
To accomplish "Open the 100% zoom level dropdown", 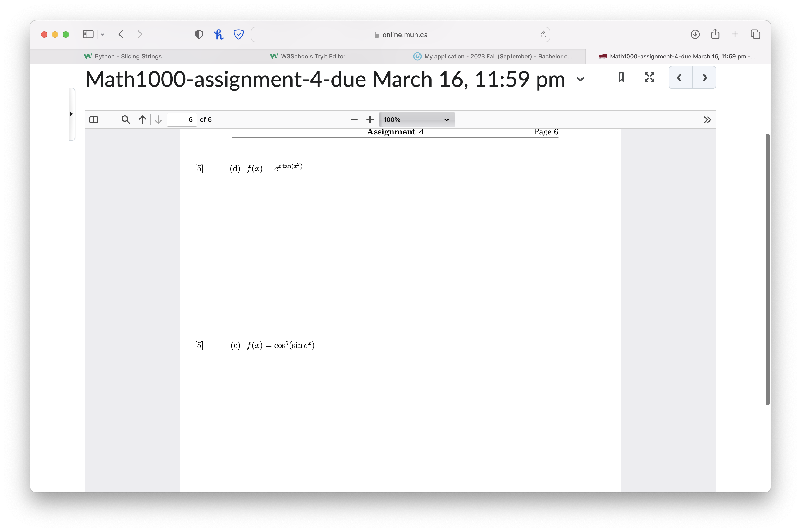I will (x=417, y=119).
